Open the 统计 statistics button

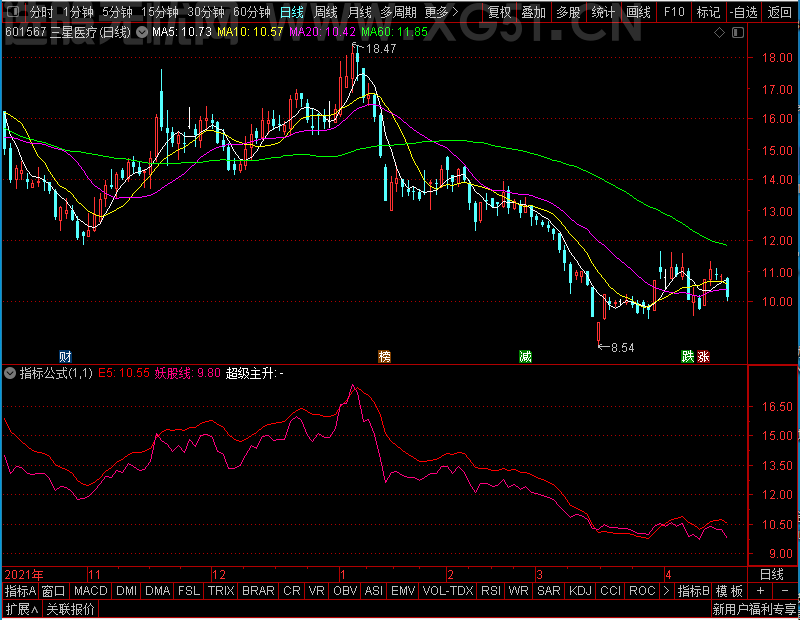coord(604,12)
